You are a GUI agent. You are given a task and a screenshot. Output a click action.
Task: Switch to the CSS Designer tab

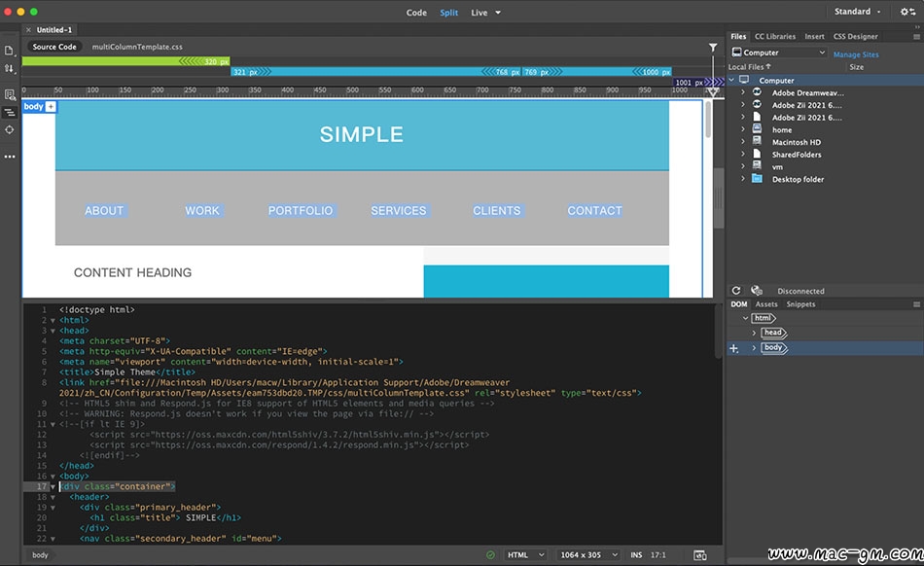[x=856, y=37]
